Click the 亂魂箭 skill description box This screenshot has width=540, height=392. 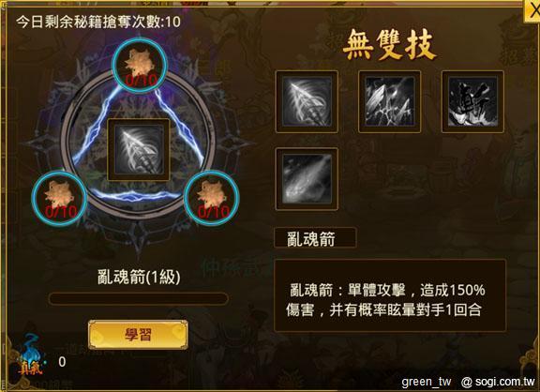[390, 296]
